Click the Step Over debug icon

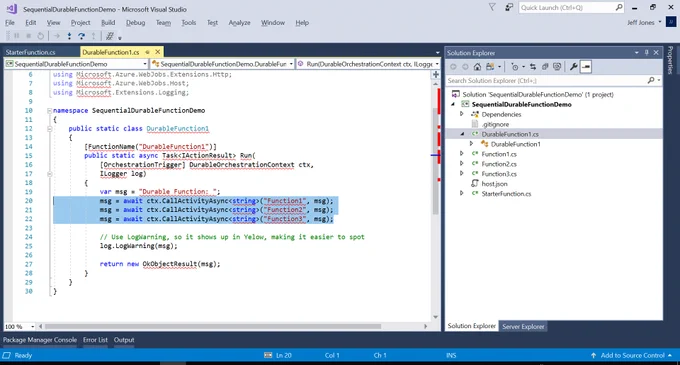(81, 36)
